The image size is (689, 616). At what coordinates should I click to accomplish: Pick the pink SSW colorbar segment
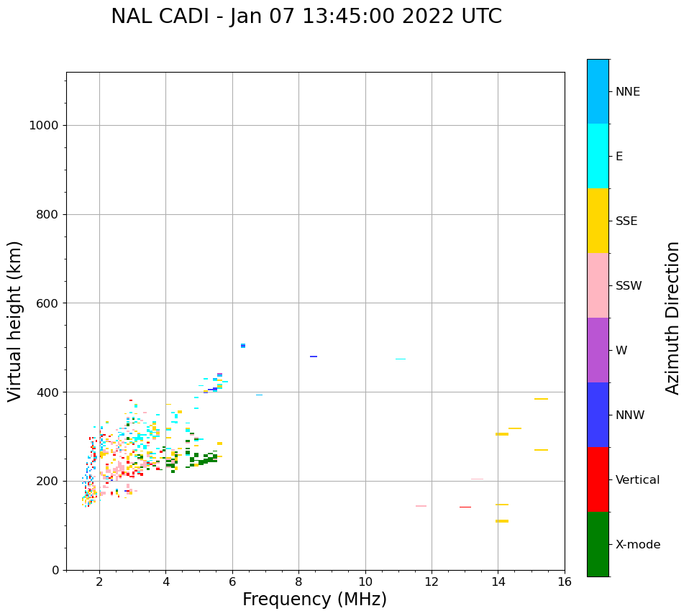point(598,285)
